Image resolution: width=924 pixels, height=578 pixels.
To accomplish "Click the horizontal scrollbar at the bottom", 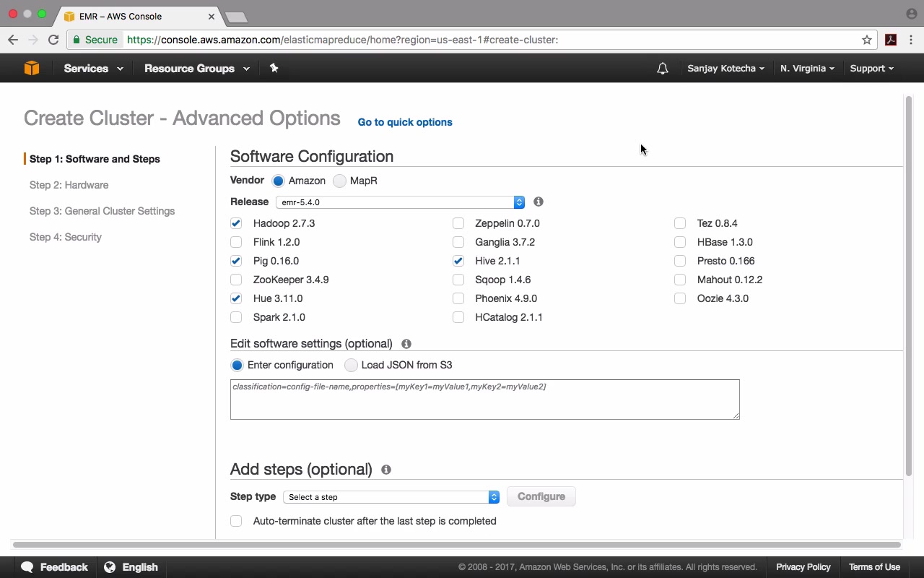I will coord(456,545).
